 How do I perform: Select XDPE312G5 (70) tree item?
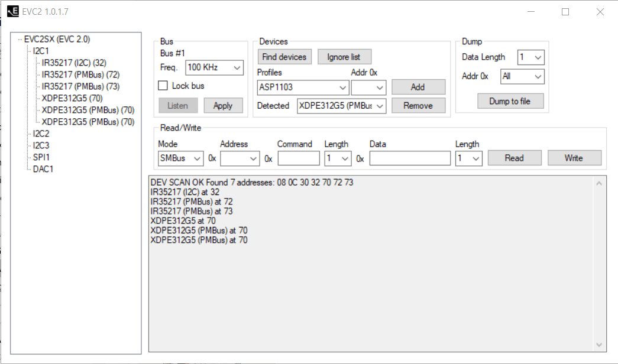click(72, 99)
